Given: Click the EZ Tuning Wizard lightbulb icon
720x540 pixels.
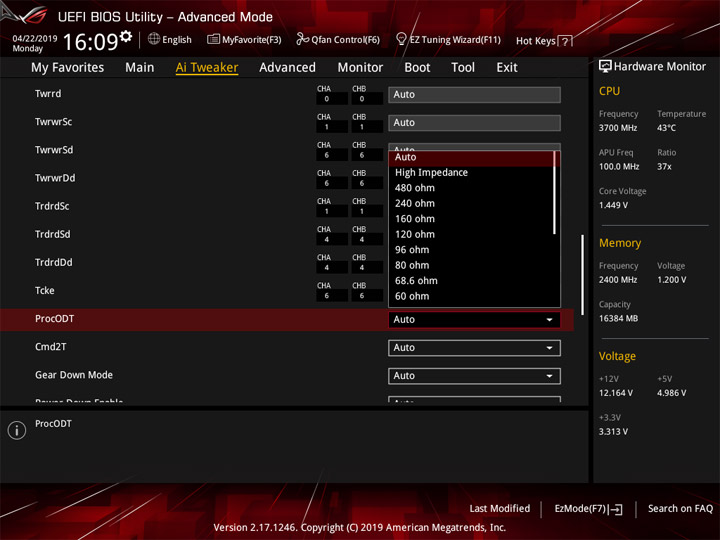Looking at the screenshot, I should [x=401, y=39].
